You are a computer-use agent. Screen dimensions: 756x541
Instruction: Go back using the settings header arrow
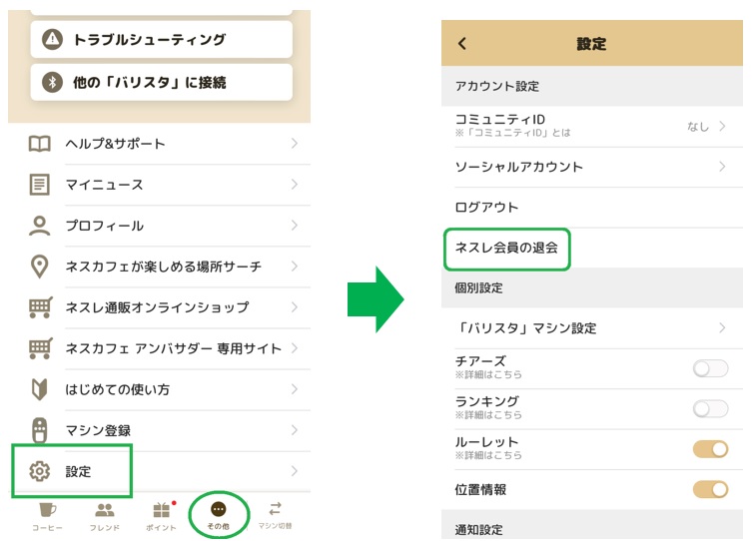[462, 43]
